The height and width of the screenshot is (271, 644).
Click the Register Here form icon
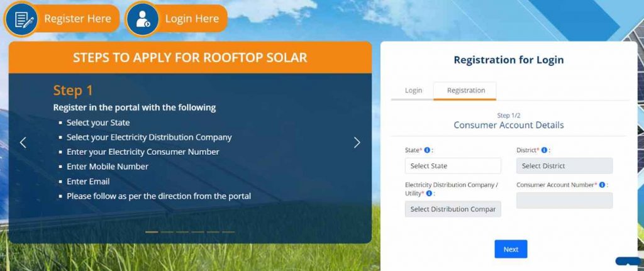click(21, 19)
